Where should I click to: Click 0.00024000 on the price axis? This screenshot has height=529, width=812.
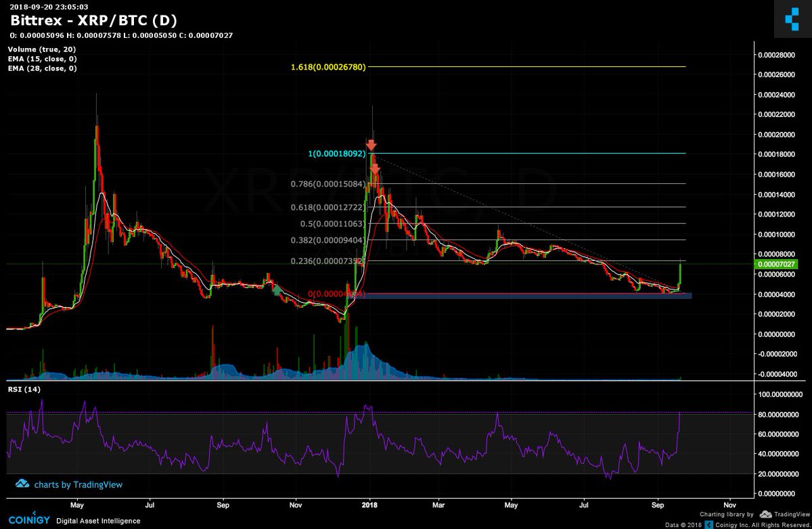777,95
